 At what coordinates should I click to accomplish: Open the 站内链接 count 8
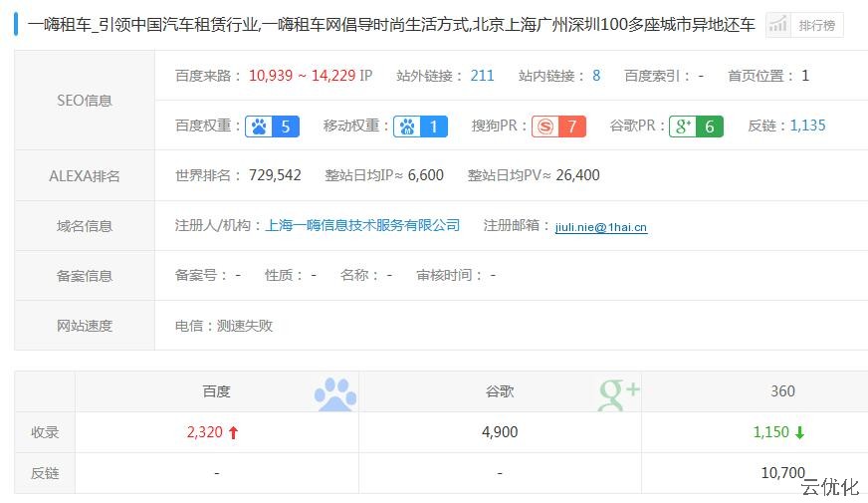(596, 76)
